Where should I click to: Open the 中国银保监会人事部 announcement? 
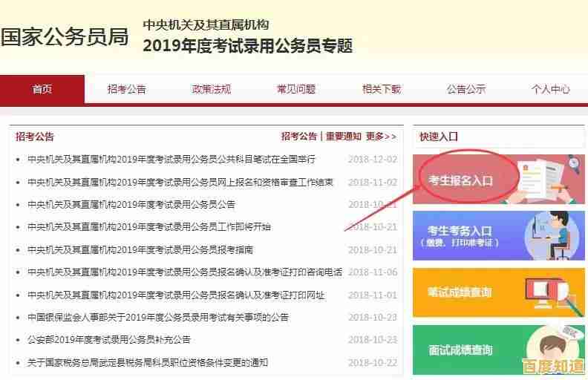tap(157, 318)
